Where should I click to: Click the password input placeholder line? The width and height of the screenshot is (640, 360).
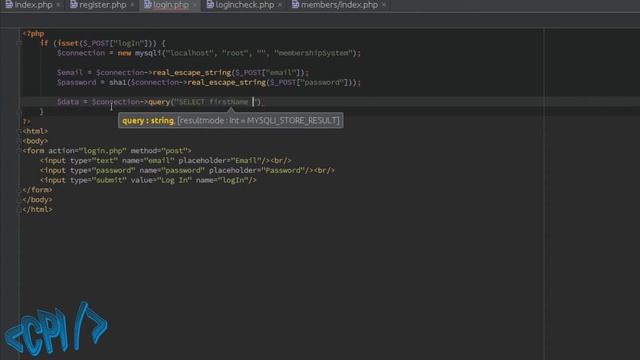click(x=187, y=170)
